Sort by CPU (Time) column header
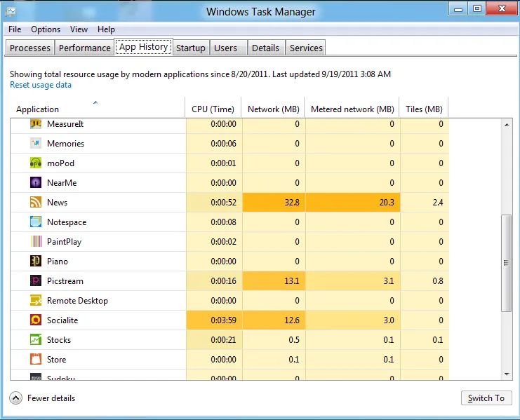Screen dimensions: 520x420 pyautogui.click(x=213, y=108)
